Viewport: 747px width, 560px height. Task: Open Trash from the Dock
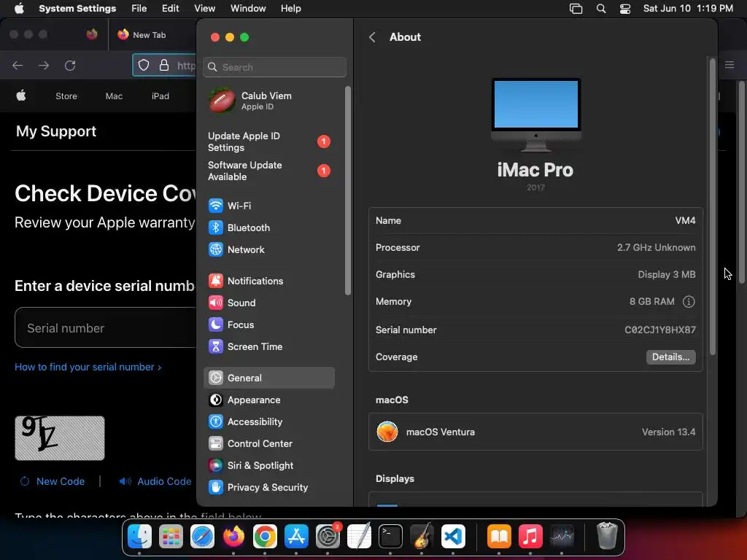pos(607,537)
